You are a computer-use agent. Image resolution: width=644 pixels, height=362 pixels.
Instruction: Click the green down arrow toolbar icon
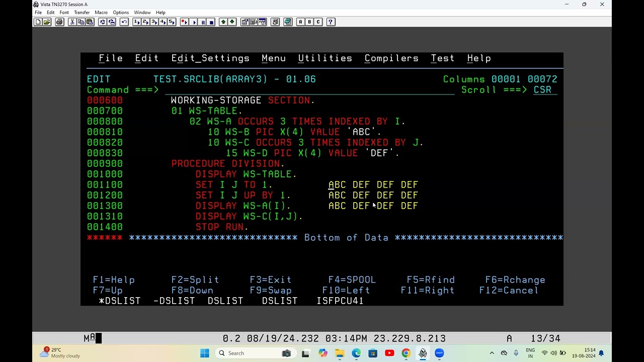tap(232, 22)
